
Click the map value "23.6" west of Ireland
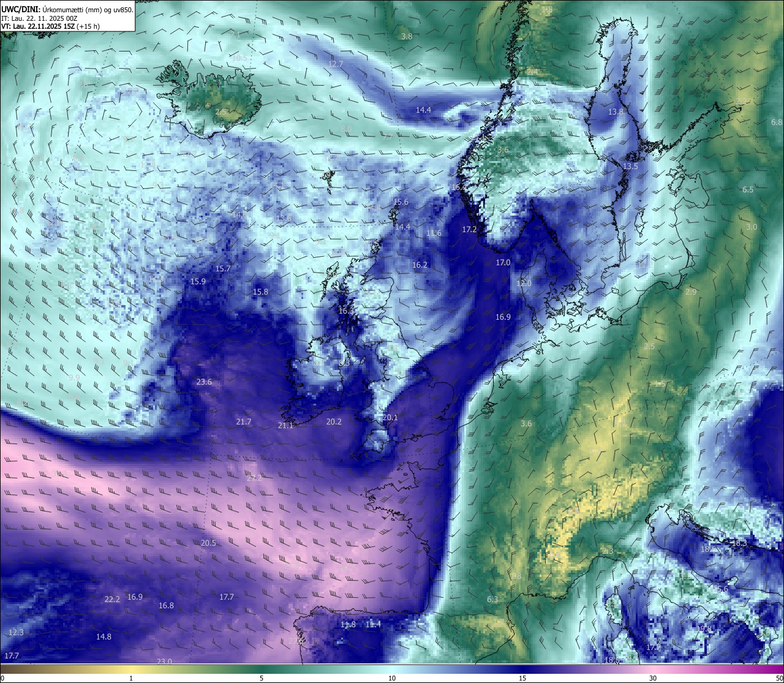pyautogui.click(x=204, y=382)
